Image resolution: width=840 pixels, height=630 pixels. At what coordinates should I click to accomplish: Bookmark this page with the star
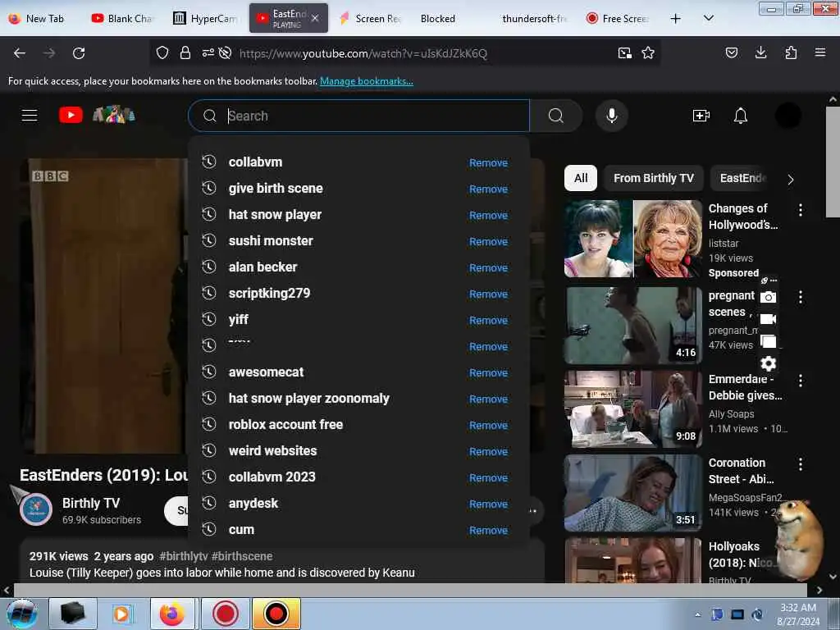coord(648,53)
